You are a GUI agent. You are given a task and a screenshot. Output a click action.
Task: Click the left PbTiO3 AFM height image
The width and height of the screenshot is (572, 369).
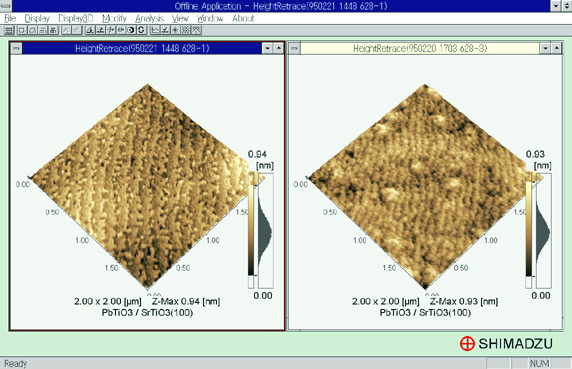pyautogui.click(x=148, y=187)
